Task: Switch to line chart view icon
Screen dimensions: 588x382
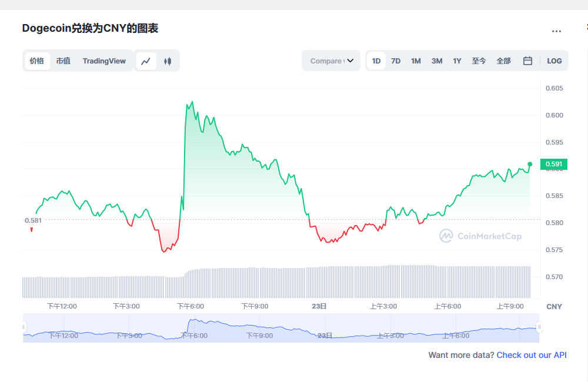Action: tap(146, 61)
